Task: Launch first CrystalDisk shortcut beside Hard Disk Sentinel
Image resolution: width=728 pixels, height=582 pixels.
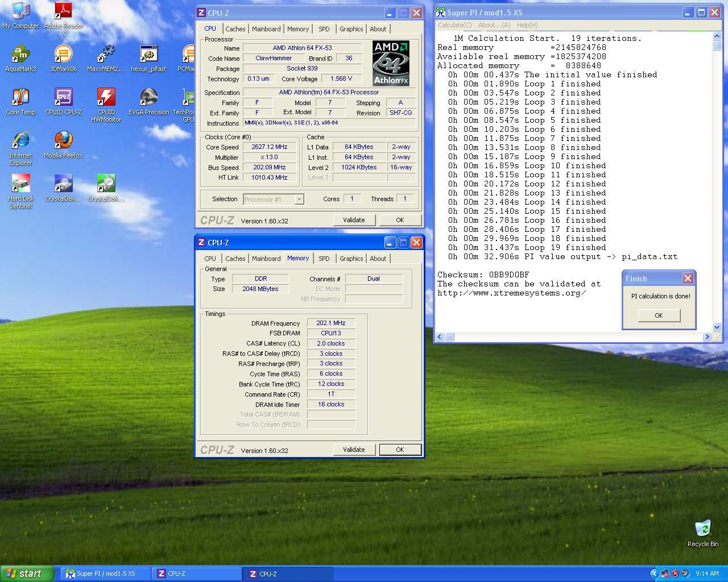Action: [x=63, y=188]
